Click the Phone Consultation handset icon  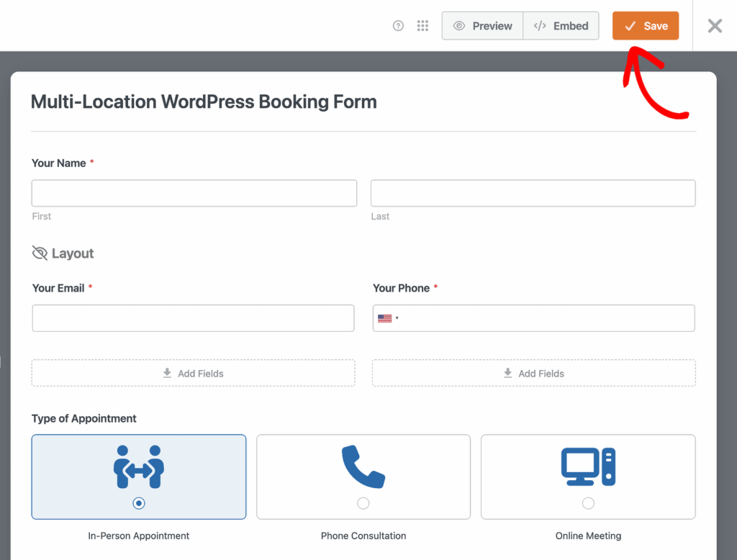[x=363, y=466]
